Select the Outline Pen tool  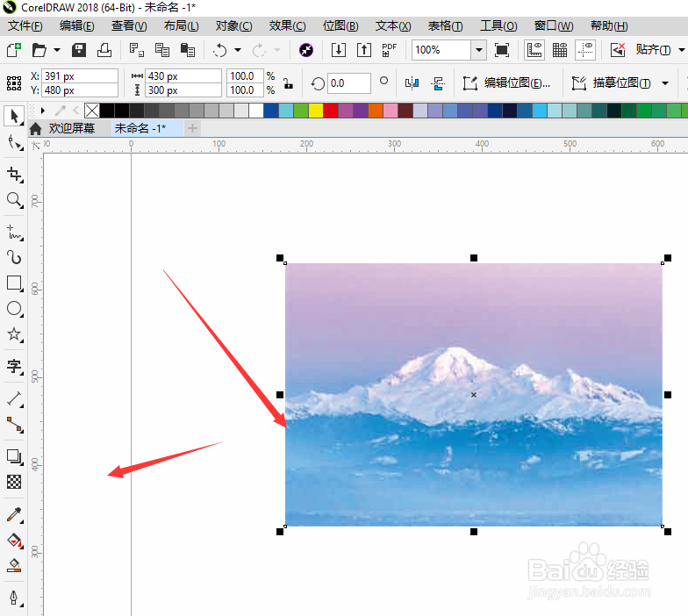[14, 598]
